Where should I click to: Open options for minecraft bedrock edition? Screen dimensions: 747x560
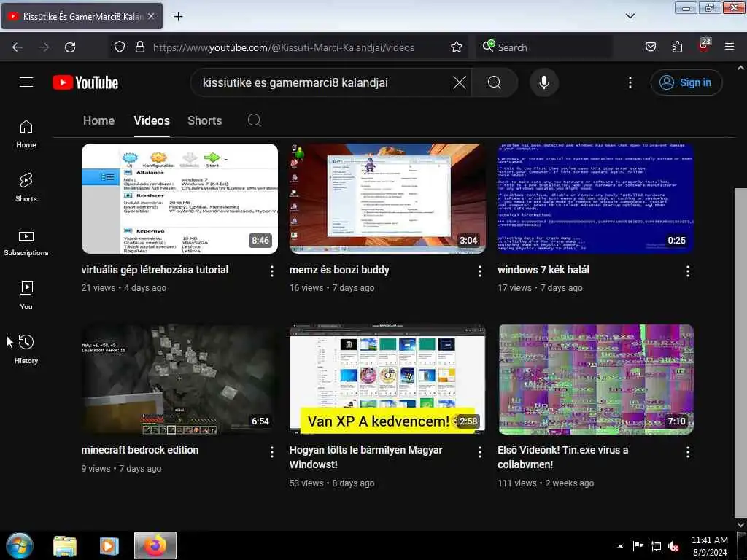pyautogui.click(x=271, y=452)
